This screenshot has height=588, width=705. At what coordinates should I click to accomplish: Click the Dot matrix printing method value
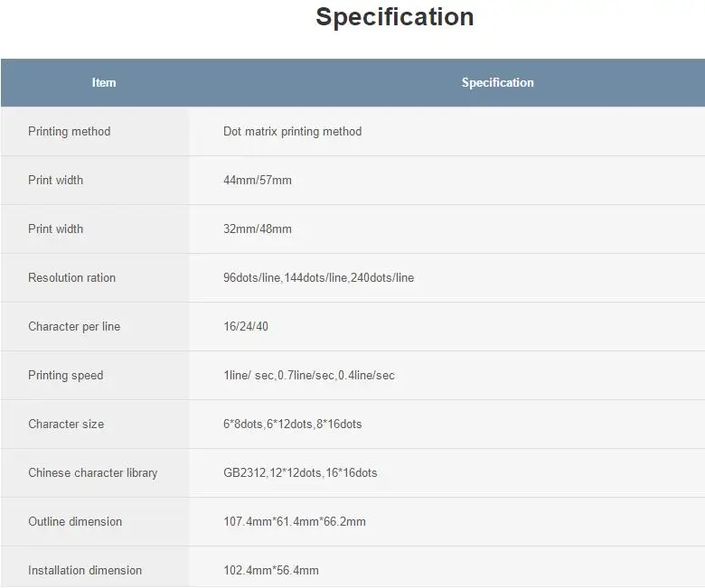(292, 132)
